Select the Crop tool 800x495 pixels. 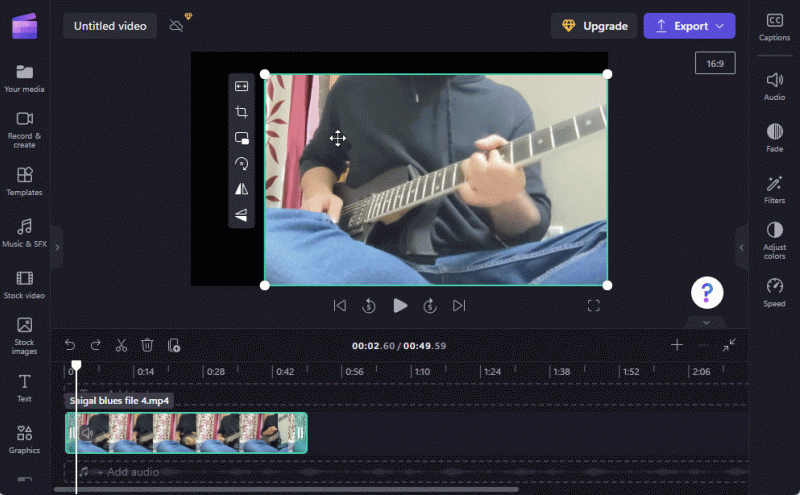pos(241,112)
